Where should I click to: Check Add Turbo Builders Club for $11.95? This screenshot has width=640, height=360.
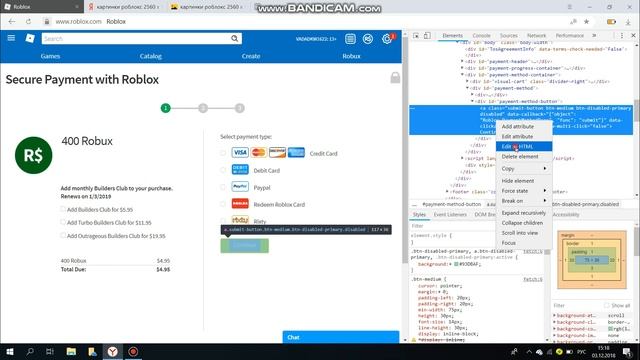(x=63, y=222)
